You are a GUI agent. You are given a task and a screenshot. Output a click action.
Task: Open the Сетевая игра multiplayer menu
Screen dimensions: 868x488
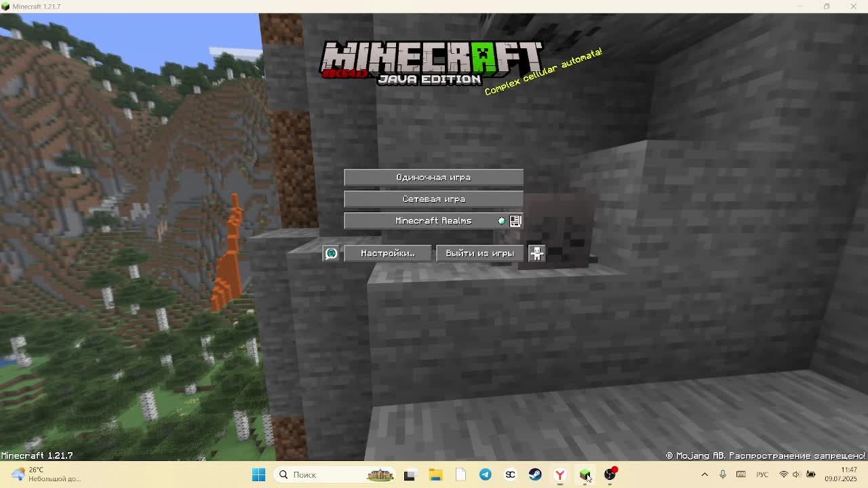[x=433, y=199]
